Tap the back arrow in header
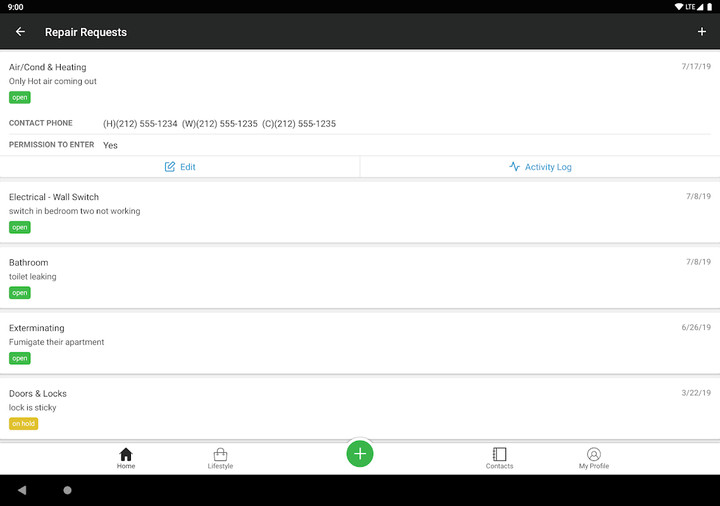720x506 pixels. (x=20, y=32)
